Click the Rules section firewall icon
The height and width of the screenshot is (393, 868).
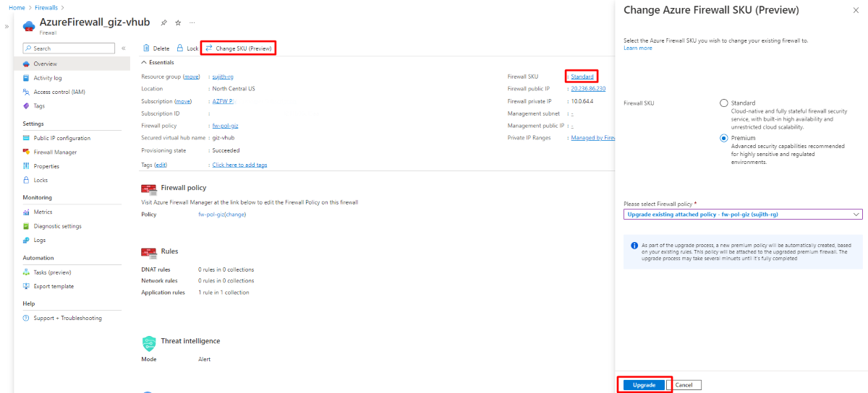149,252
